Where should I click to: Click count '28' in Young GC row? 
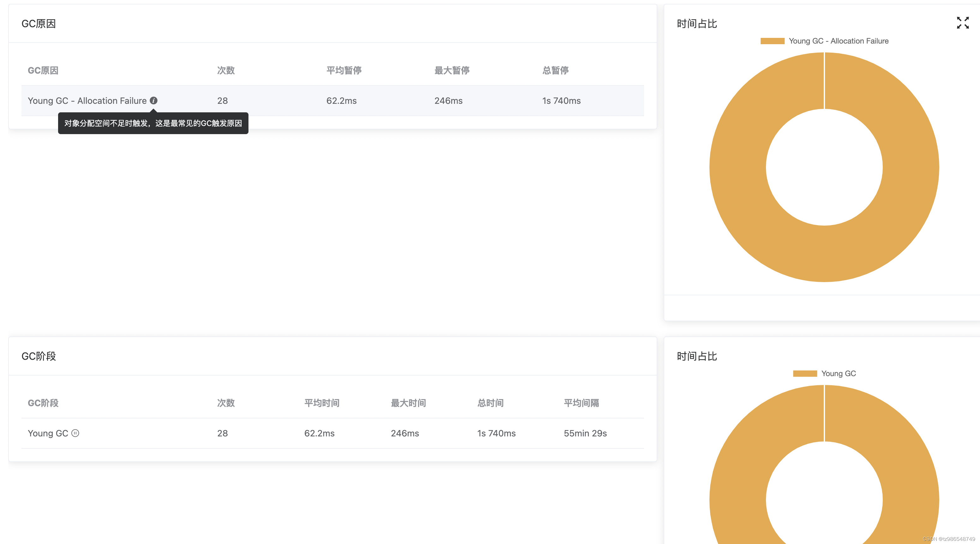tap(223, 433)
